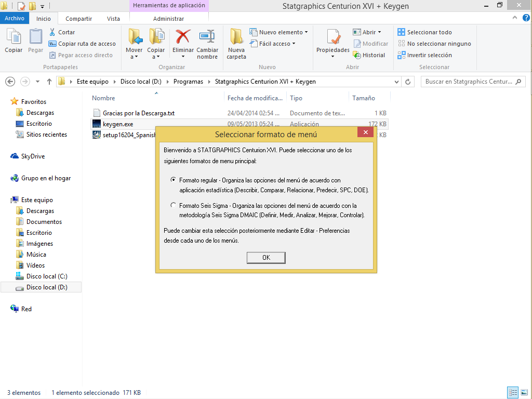Screen dimensions: 532x399
Task: Open the Abrir dropdown arrow
Action: (x=379, y=32)
